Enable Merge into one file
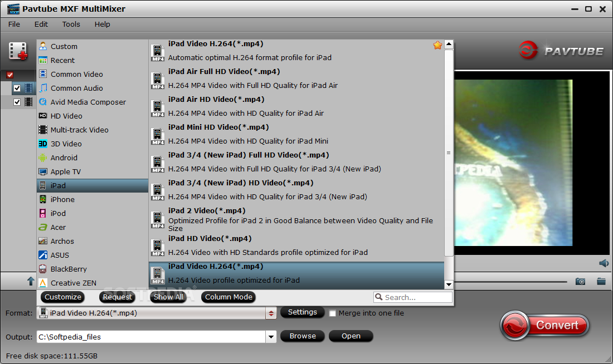Image resolution: width=613 pixels, height=364 pixels. pos(333,313)
